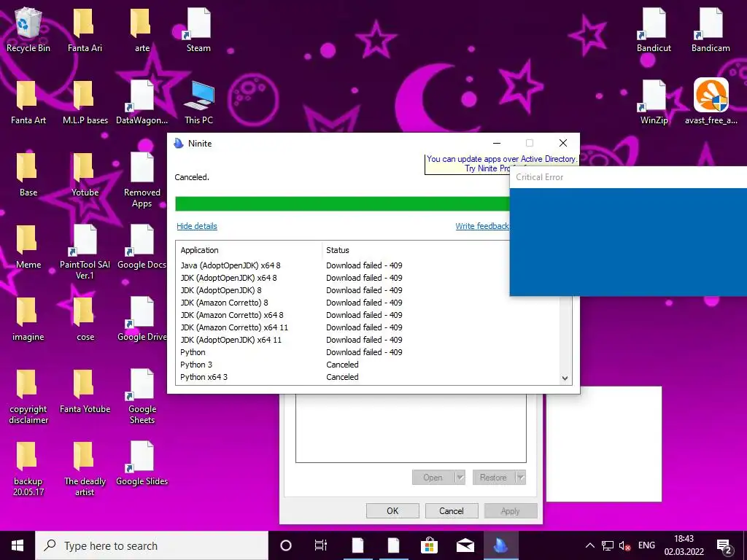Open the Mail taskbar icon
This screenshot has width=747, height=560.
coord(465,545)
